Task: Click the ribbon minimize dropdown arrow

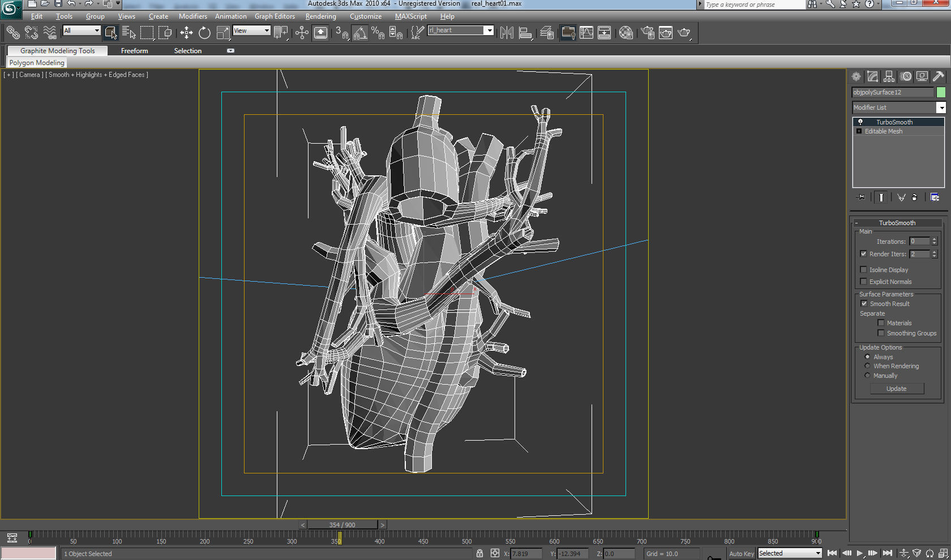Action: click(x=230, y=51)
